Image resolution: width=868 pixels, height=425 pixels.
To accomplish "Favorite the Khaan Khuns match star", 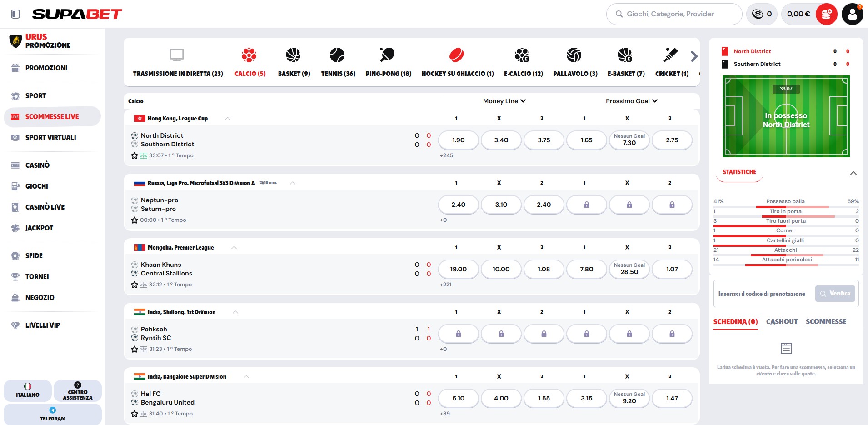I will 135,285.
